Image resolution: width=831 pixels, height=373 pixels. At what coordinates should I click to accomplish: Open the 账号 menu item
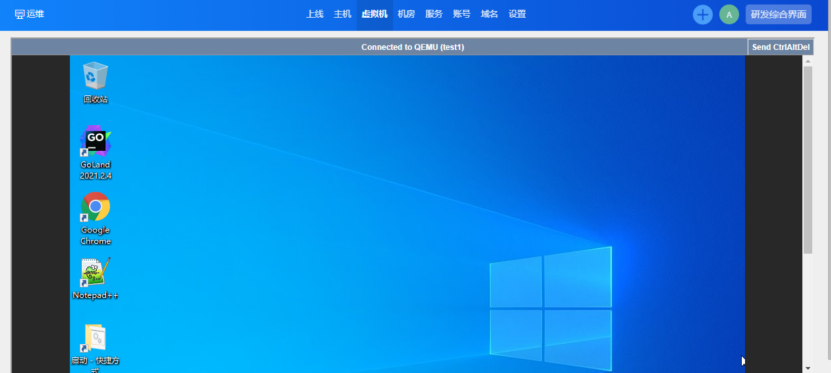coord(462,14)
